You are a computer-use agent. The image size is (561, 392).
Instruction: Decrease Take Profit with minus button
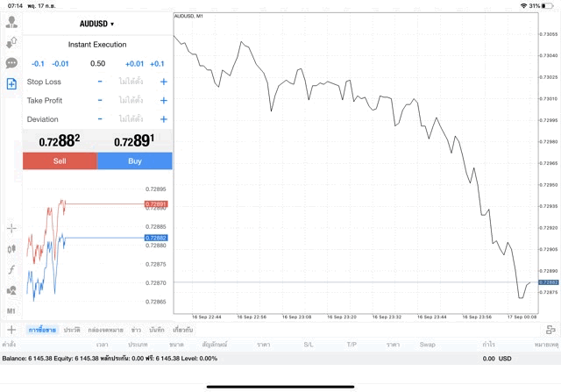(100, 101)
